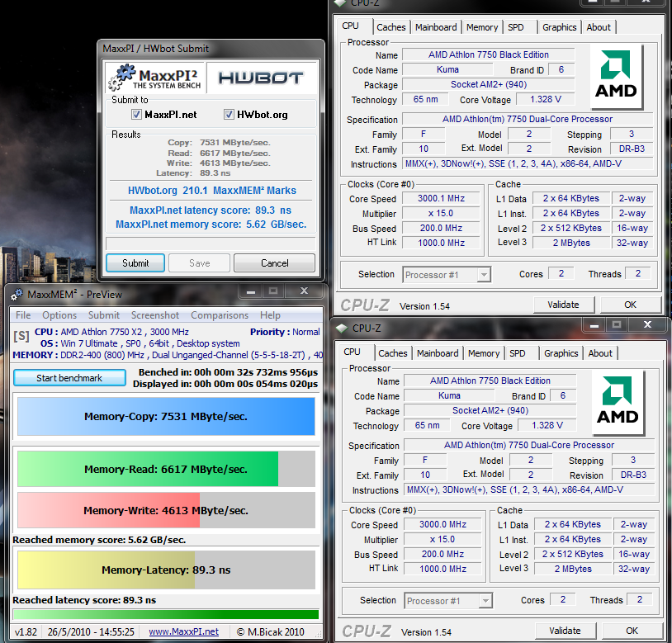Switch to SPD tab in lower CPU-Z
672x643 pixels.
(518, 353)
